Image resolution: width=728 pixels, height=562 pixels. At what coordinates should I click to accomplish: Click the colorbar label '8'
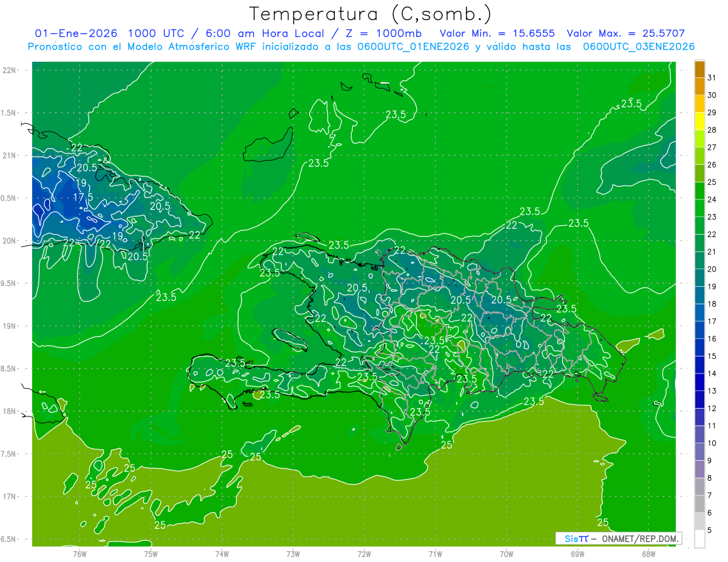tap(710, 478)
